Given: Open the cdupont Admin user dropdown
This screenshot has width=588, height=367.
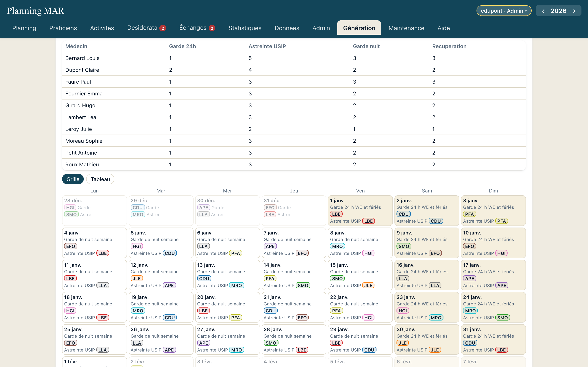Looking at the screenshot, I should point(504,11).
